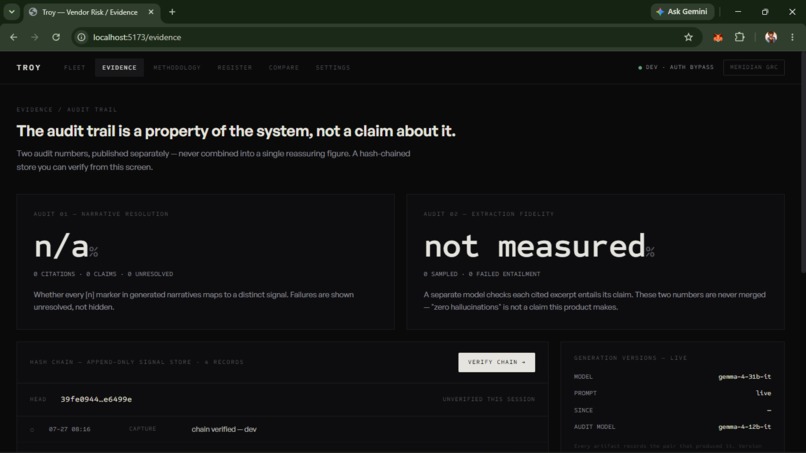The image size is (806, 453).
Task: Open the Chrome profile avatar
Action: coord(771,37)
